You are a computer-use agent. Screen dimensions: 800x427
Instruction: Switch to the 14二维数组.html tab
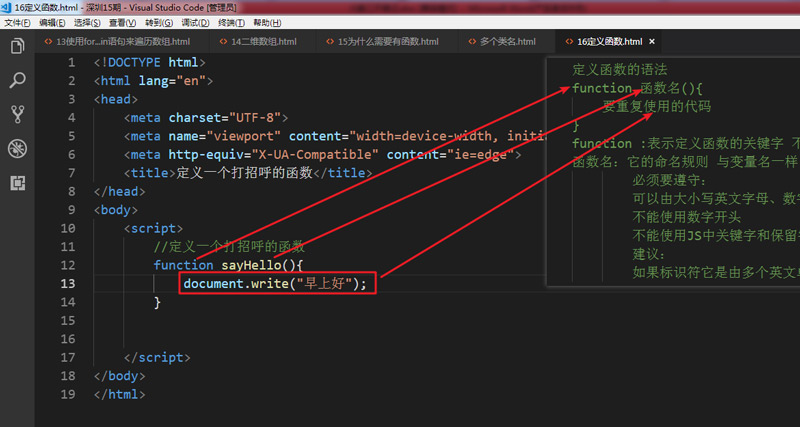click(263, 42)
